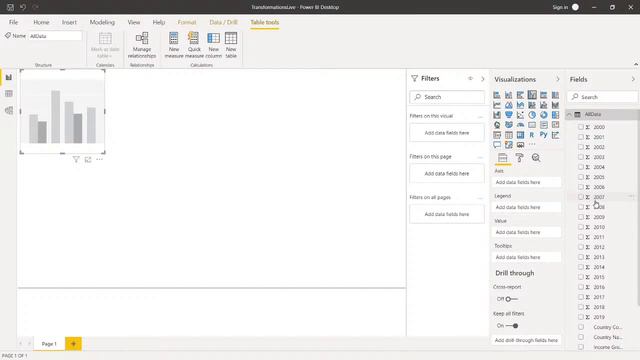
Task: Open the Data / Drill ribbon tab
Action: tap(223, 22)
